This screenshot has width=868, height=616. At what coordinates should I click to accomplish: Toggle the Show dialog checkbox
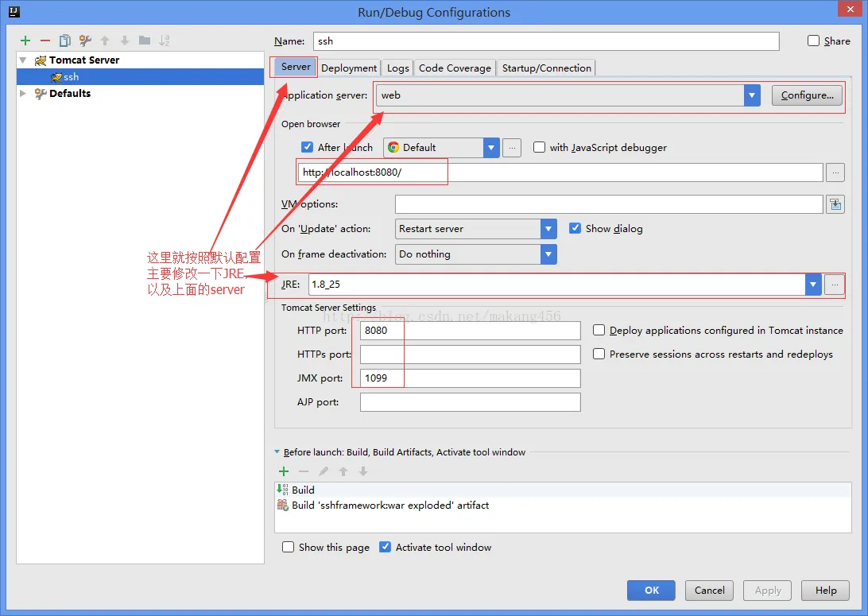click(575, 228)
